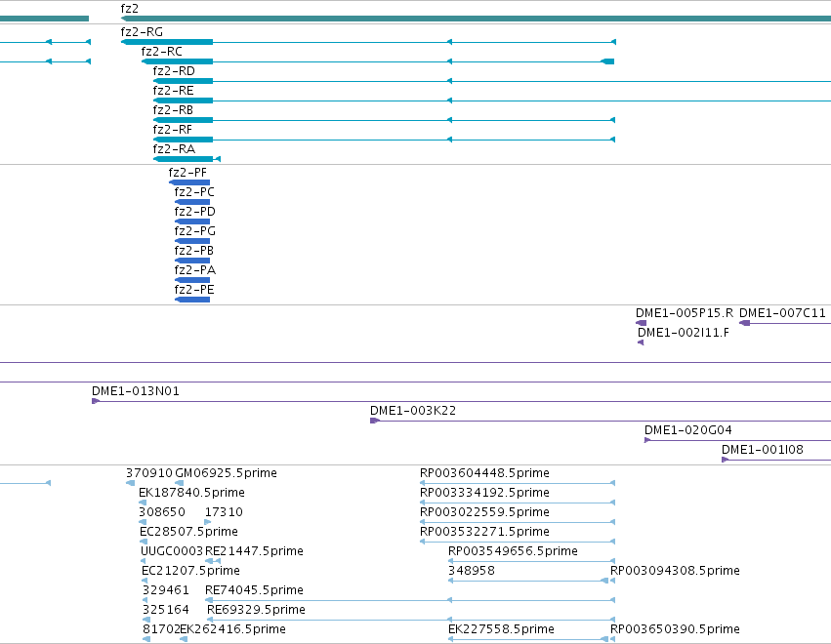The image size is (831, 644).
Task: Select the RE21447.5prime EST label
Action: pyautogui.click(x=255, y=551)
